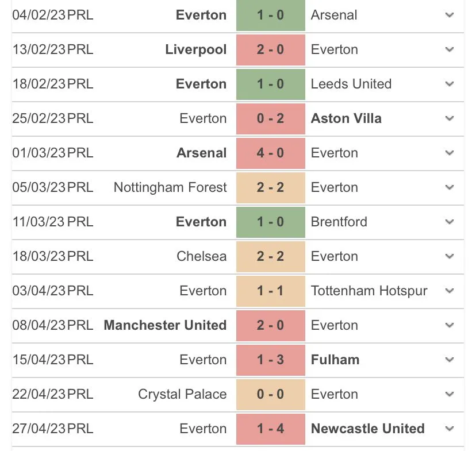Image resolution: width=476 pixels, height=451 pixels.
Task: Expand Everton vs Newcastle United match
Action: pyautogui.click(x=450, y=429)
